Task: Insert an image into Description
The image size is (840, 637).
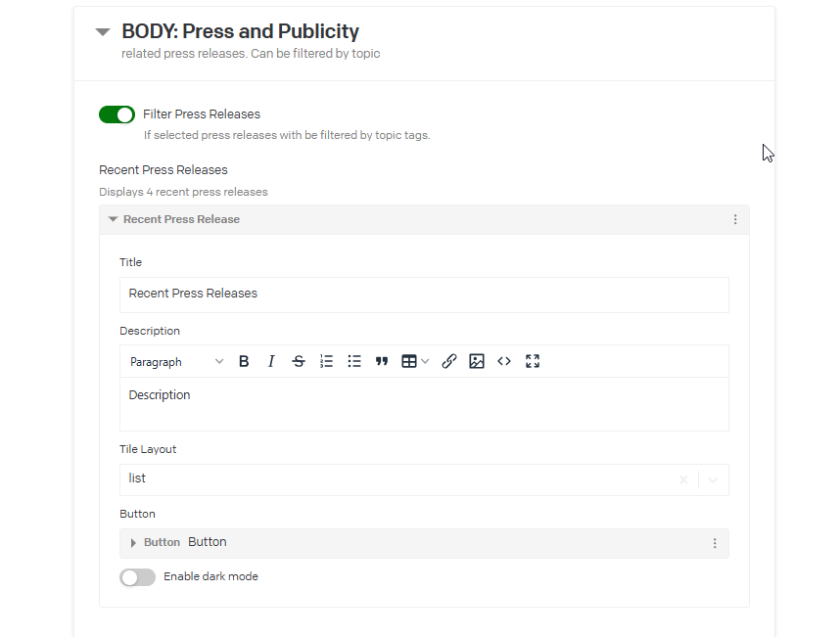Action: pyautogui.click(x=477, y=361)
